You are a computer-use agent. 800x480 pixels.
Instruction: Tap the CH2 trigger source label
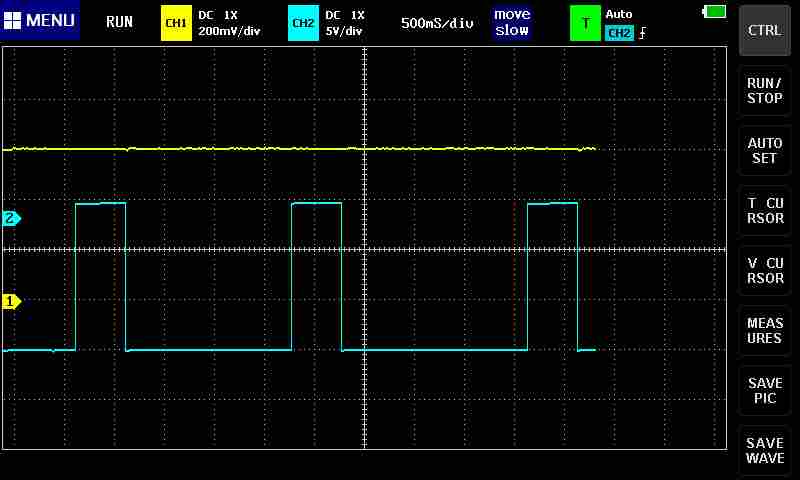(619, 33)
